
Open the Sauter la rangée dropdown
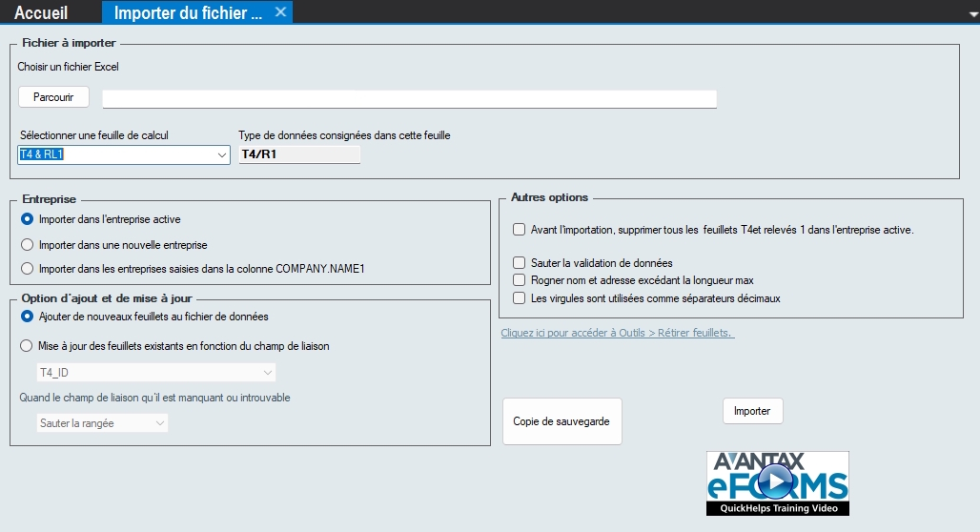pos(159,423)
